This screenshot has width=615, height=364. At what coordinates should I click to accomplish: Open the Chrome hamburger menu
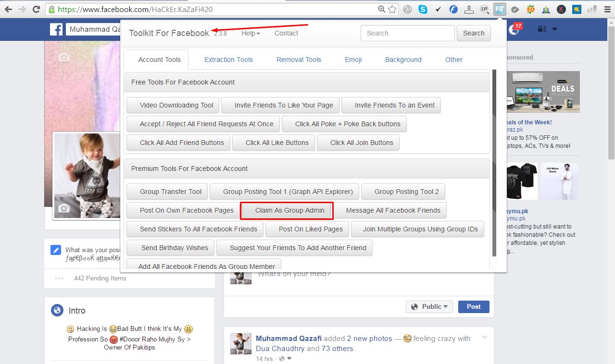point(607,9)
